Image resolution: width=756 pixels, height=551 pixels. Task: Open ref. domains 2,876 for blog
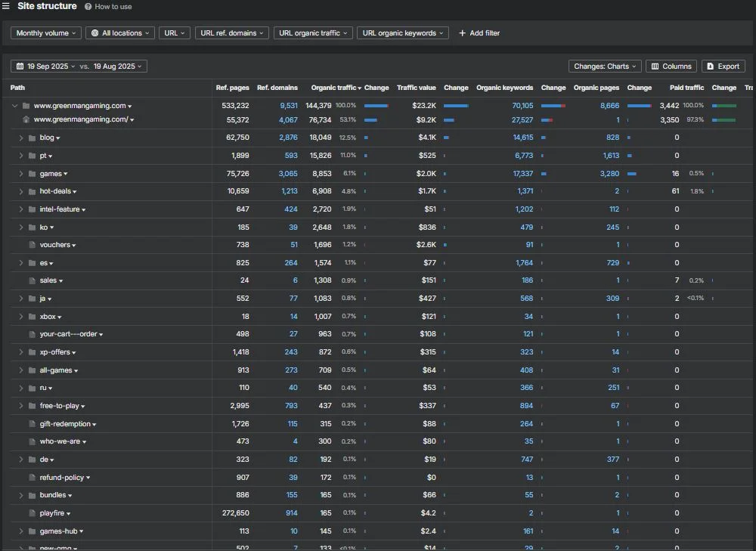tap(288, 138)
